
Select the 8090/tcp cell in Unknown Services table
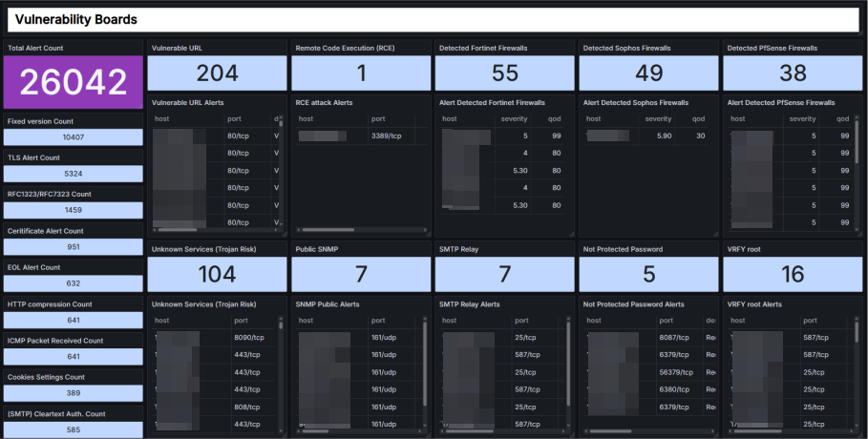pos(249,338)
